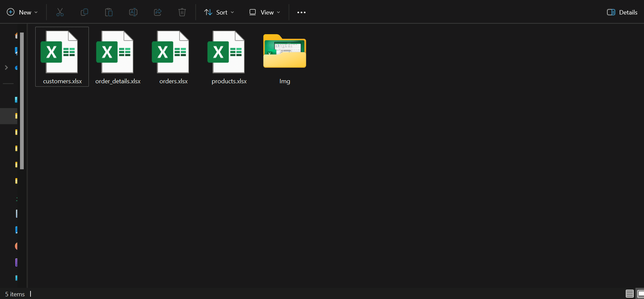Open the Sort dropdown
This screenshot has height=299, width=644.
pos(219,12)
